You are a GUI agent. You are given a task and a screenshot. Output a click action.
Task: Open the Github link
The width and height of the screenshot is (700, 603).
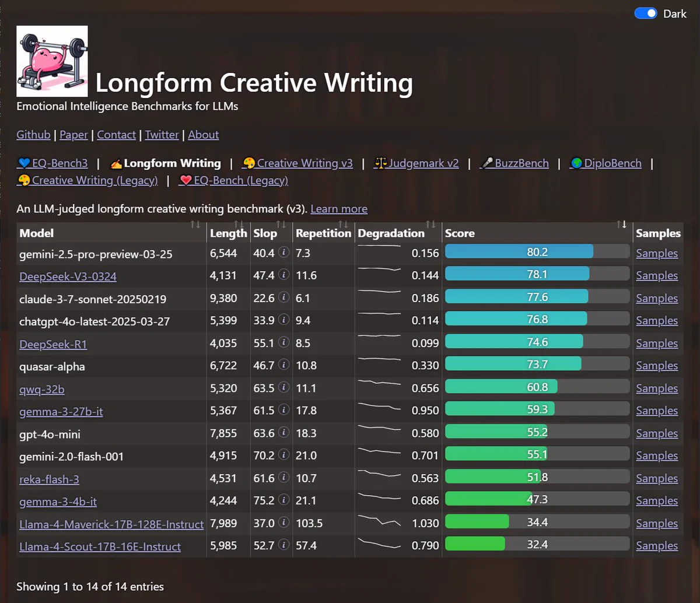click(33, 135)
